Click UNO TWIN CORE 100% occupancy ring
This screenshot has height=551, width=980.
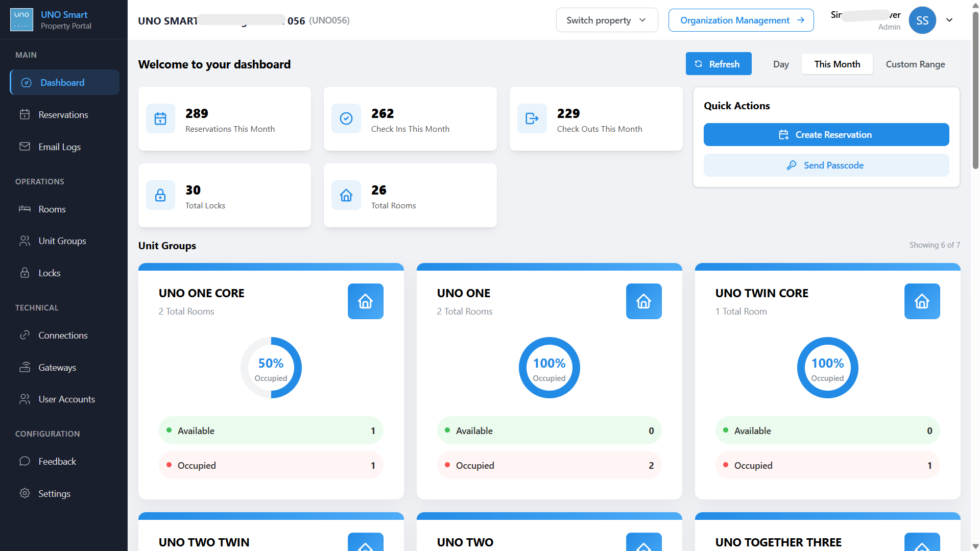[x=828, y=368]
